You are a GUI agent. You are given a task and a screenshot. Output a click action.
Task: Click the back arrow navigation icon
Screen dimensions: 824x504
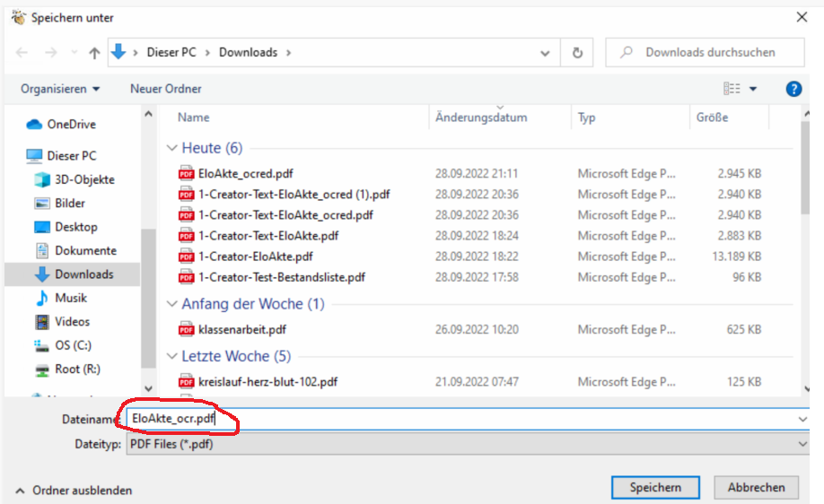pyautogui.click(x=22, y=53)
